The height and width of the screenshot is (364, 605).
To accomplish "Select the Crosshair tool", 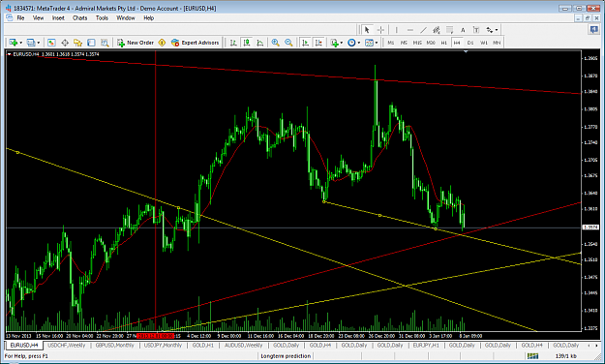I will point(380,30).
